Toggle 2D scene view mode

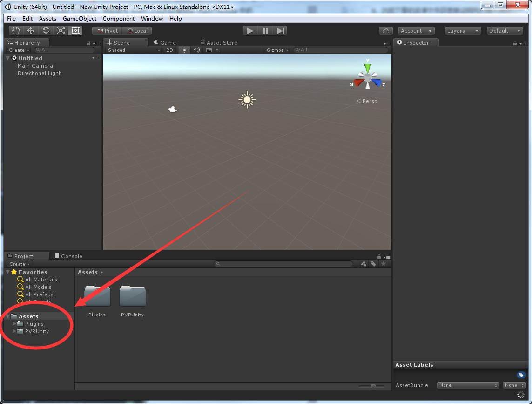pos(169,50)
